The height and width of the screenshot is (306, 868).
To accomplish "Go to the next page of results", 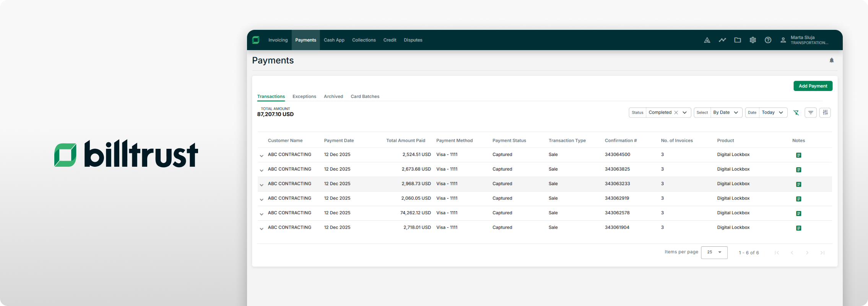I will [x=807, y=252].
